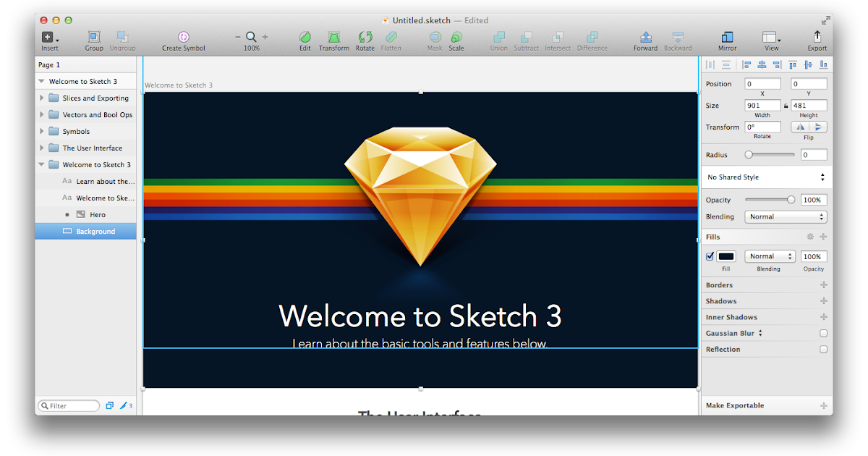This screenshot has height=456, width=868.
Task: Enable the Gaussian Blur checkbox
Action: (x=823, y=333)
